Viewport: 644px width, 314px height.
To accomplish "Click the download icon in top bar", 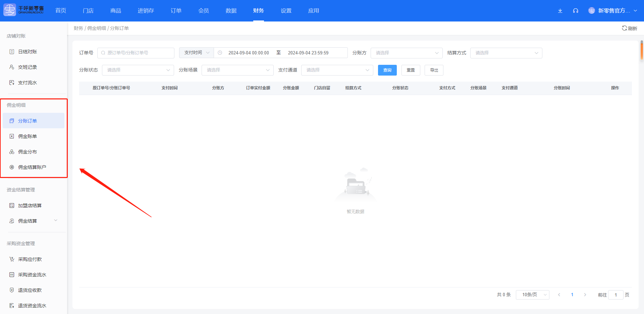I will pos(560,11).
